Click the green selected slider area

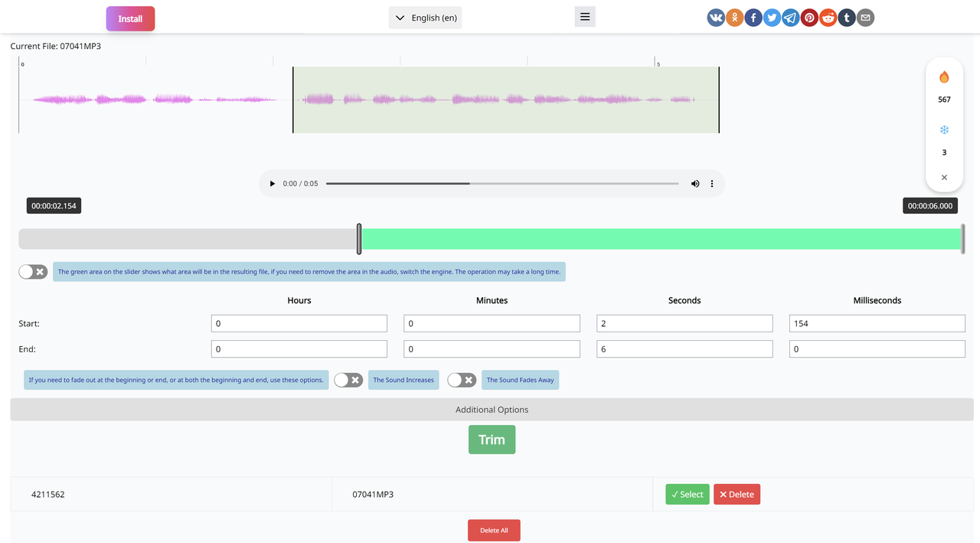click(x=661, y=239)
